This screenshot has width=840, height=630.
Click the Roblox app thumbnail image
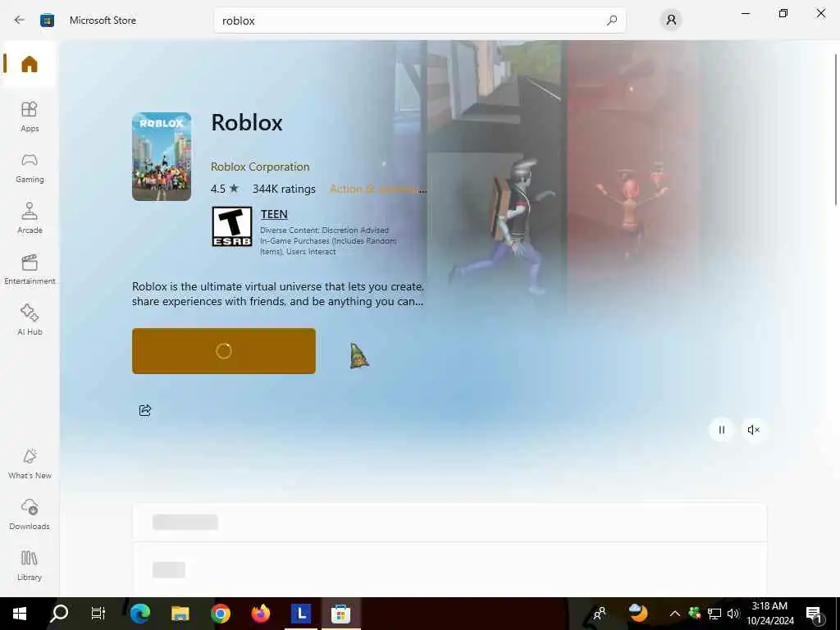click(162, 157)
